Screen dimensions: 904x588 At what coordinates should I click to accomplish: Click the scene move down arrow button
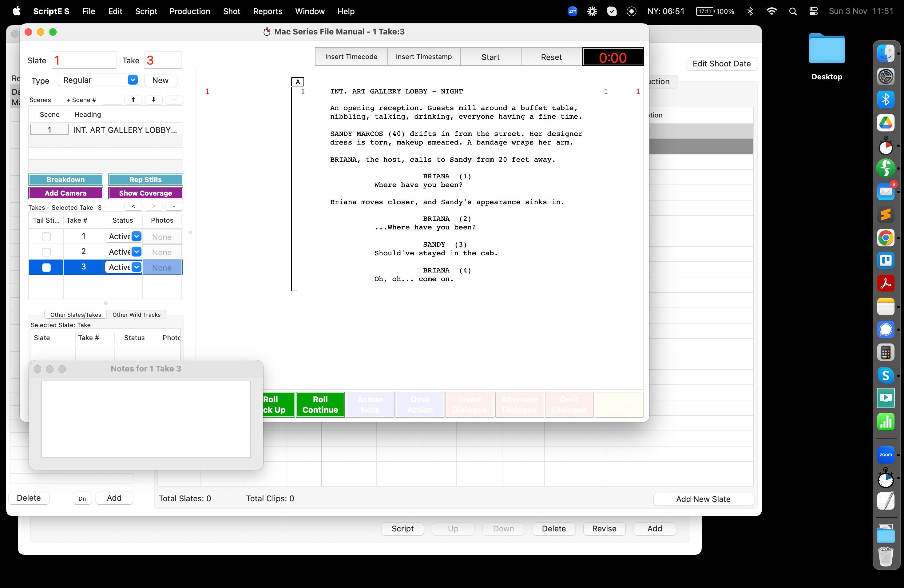153,100
